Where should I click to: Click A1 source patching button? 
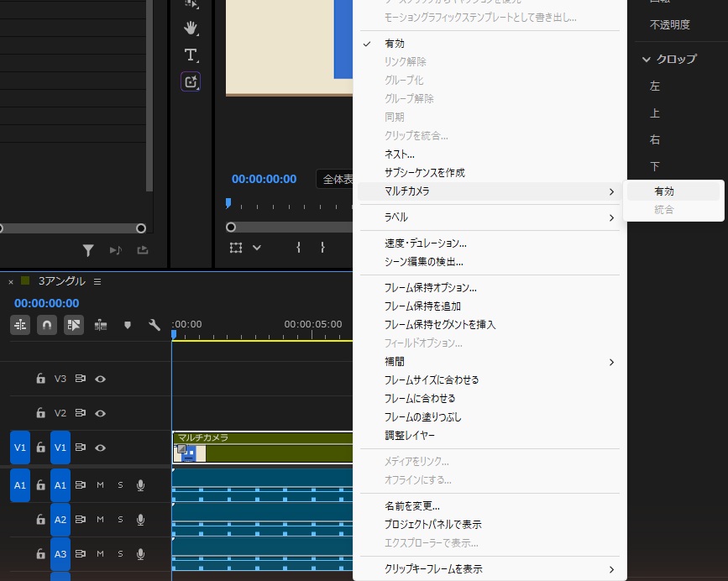pos(20,485)
